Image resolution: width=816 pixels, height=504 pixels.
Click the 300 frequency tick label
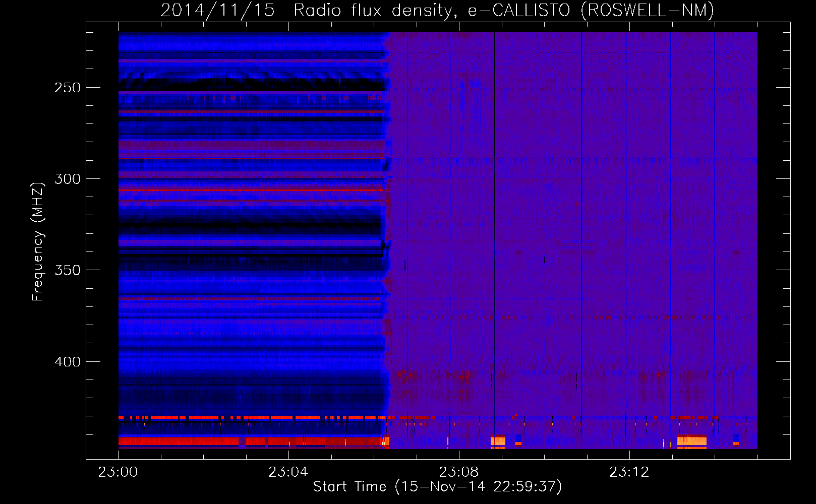(68, 179)
